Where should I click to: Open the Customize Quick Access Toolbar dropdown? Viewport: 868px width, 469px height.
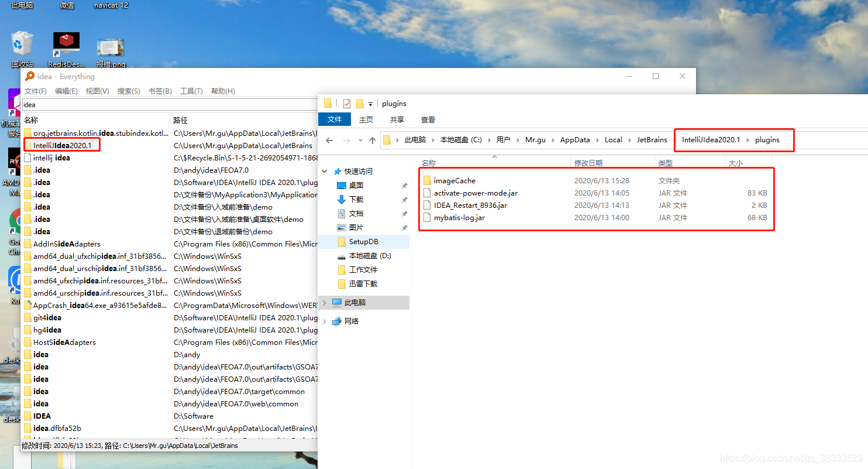click(370, 104)
